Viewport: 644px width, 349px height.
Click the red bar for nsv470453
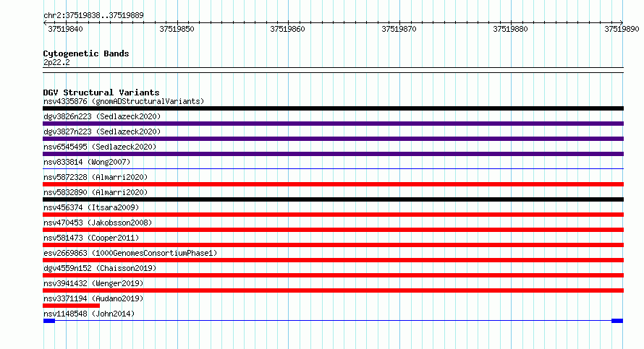pyautogui.click(x=333, y=230)
